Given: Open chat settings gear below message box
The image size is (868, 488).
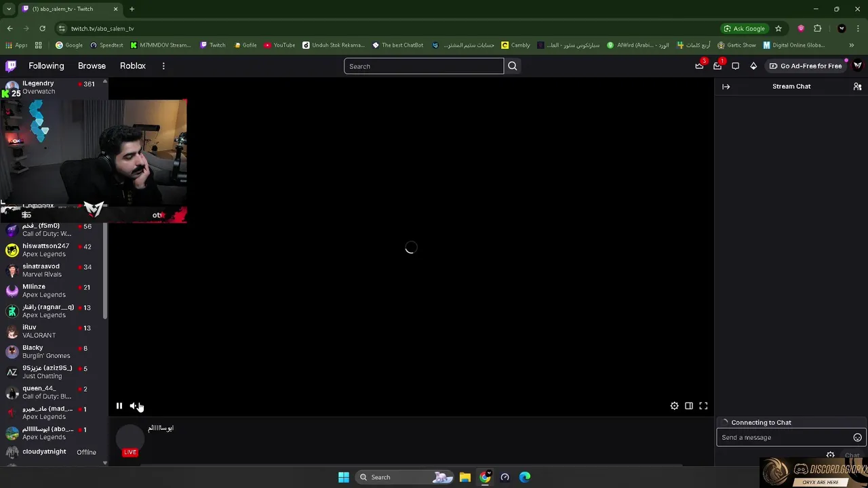Looking at the screenshot, I should point(830,455).
